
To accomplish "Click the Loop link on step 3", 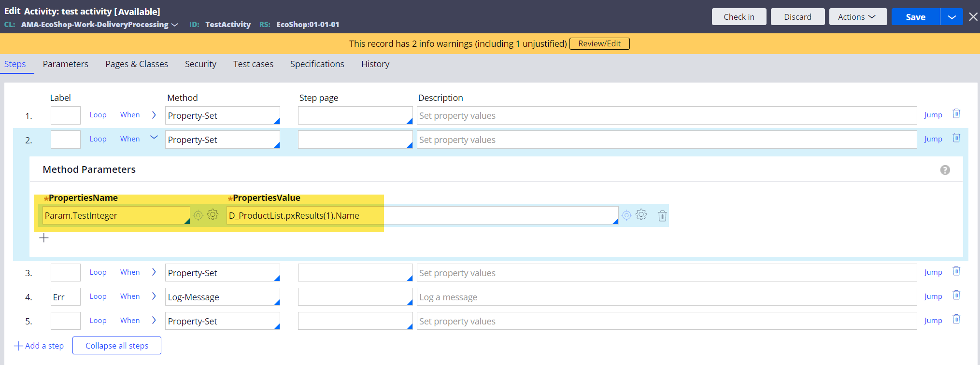I will point(98,272).
